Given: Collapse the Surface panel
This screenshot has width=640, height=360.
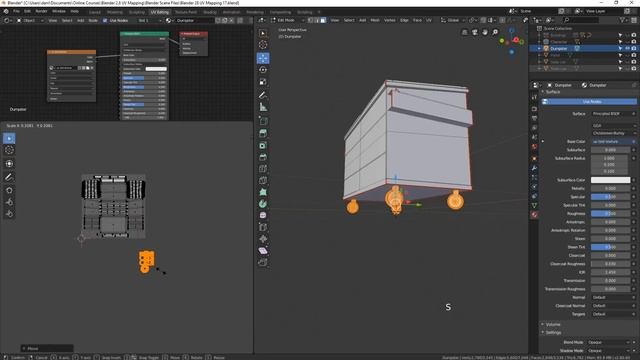Looking at the screenshot, I should click(x=553, y=92).
